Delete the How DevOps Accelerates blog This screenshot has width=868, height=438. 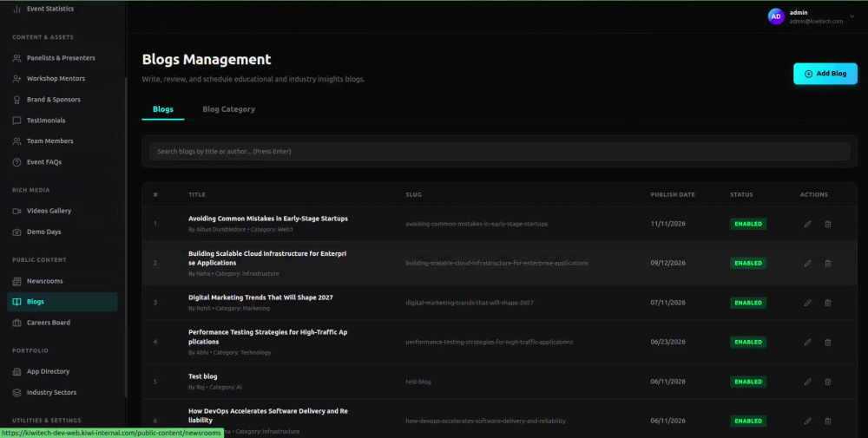point(827,422)
